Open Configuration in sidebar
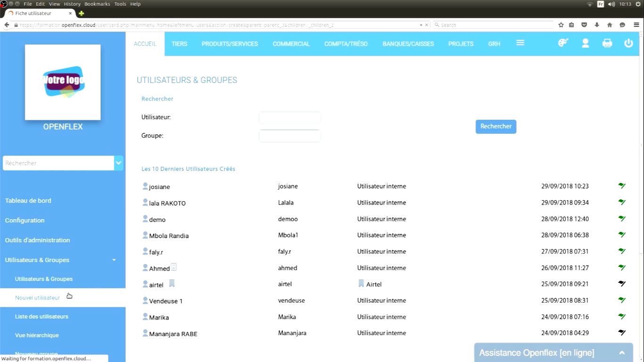This screenshot has width=644, height=362. point(25,221)
